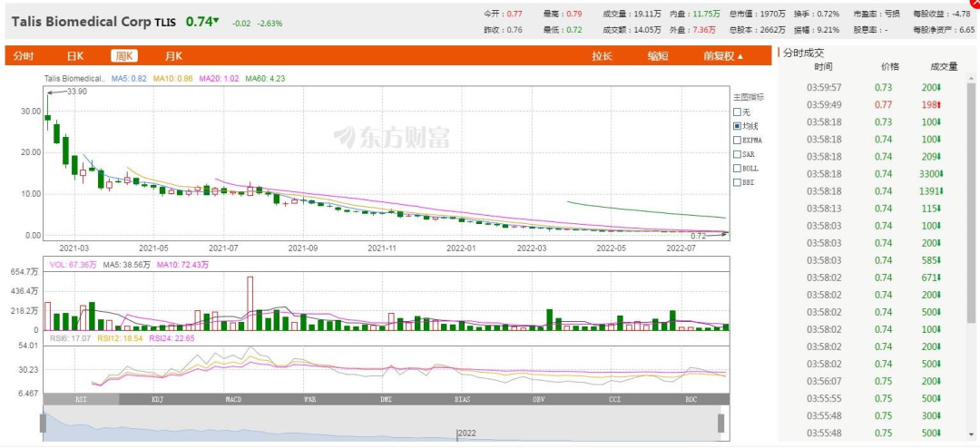The width and height of the screenshot is (980, 448).
Task: Click the -2.63% change value
Action: 270,23
